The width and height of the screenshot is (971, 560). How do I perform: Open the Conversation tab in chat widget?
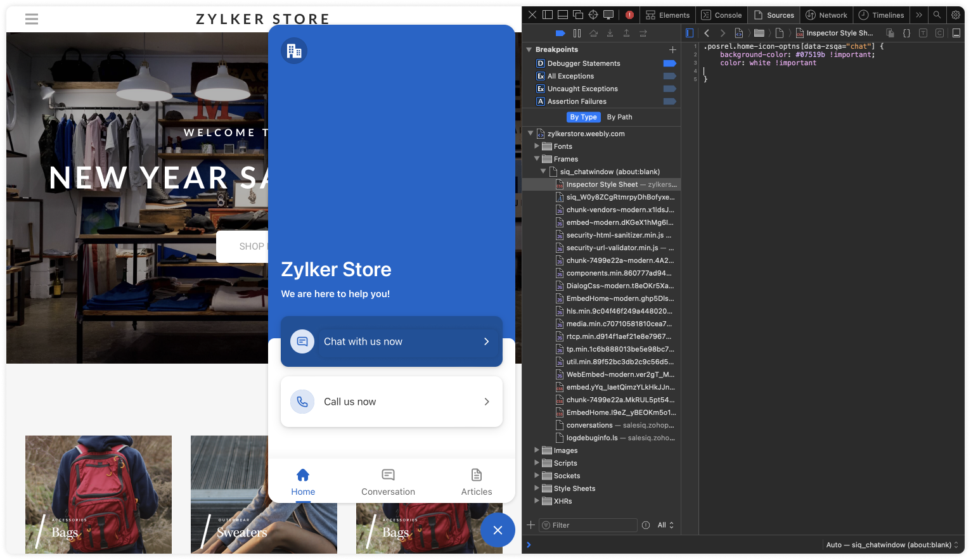[x=388, y=482]
